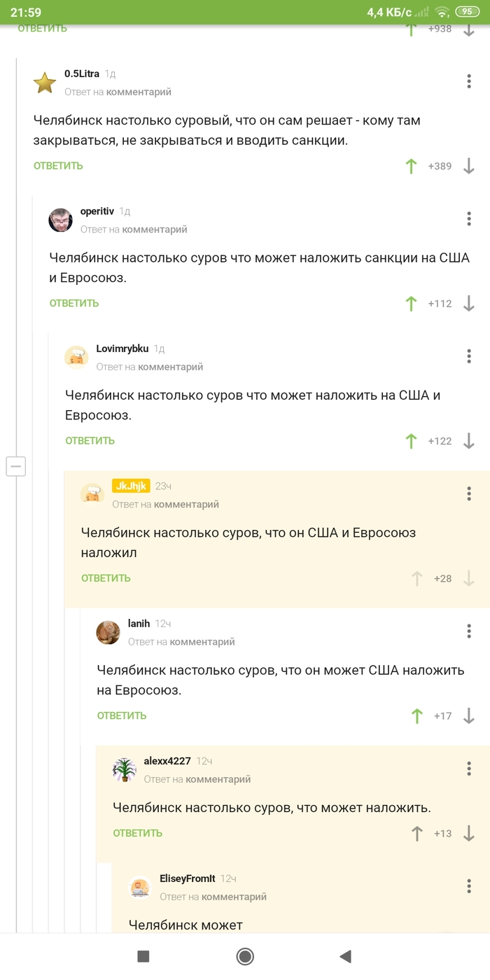The height and width of the screenshot is (980, 490).
Task: Open operitiv's avatar photo
Action: [61, 220]
